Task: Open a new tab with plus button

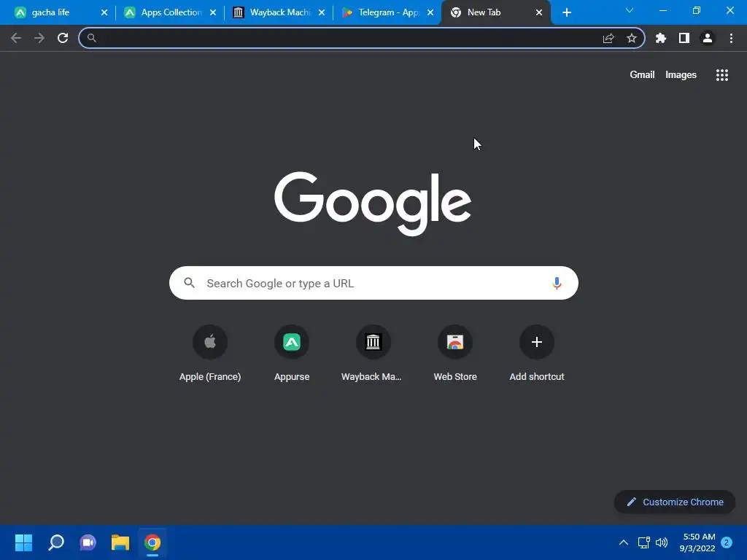Action: 566,12
